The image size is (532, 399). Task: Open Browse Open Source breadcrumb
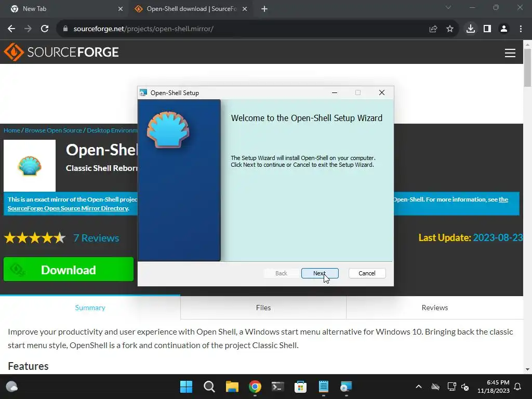pyautogui.click(x=54, y=130)
